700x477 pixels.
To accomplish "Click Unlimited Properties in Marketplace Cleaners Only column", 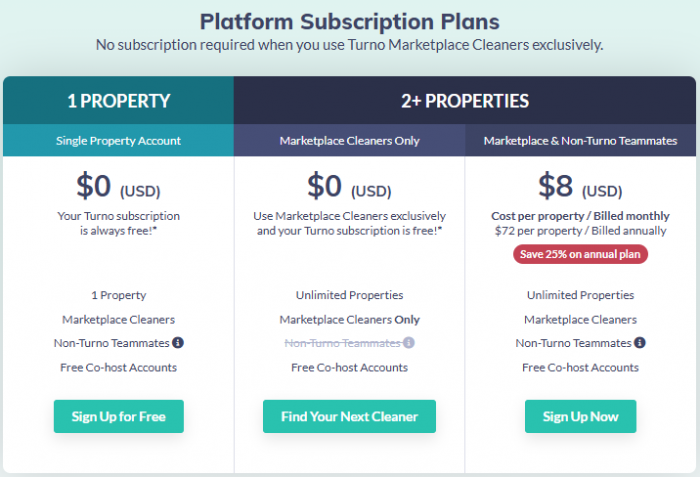I will pos(350,295).
